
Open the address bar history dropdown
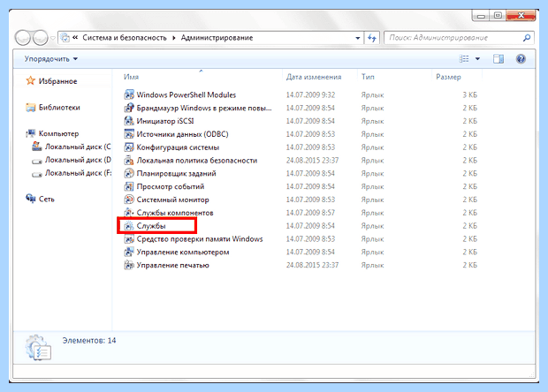point(358,38)
